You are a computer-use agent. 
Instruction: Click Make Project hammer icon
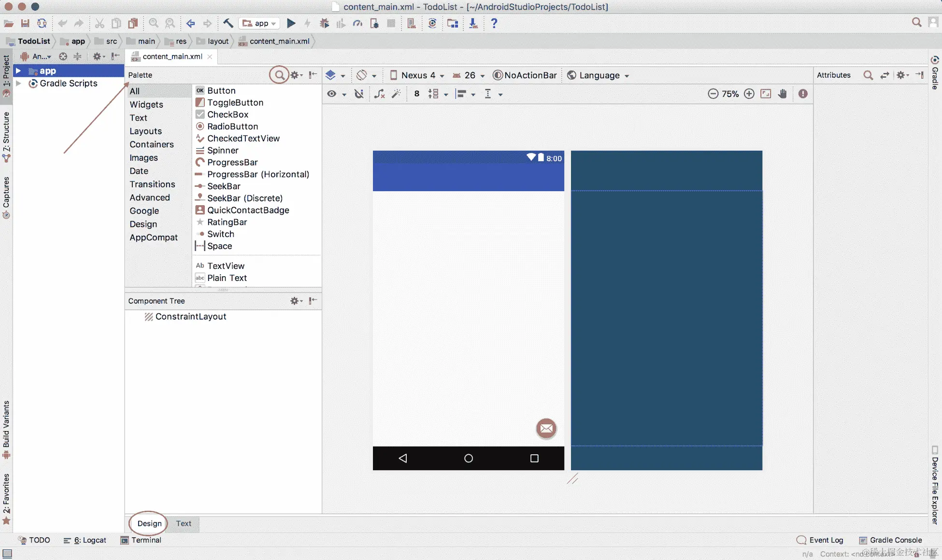228,23
